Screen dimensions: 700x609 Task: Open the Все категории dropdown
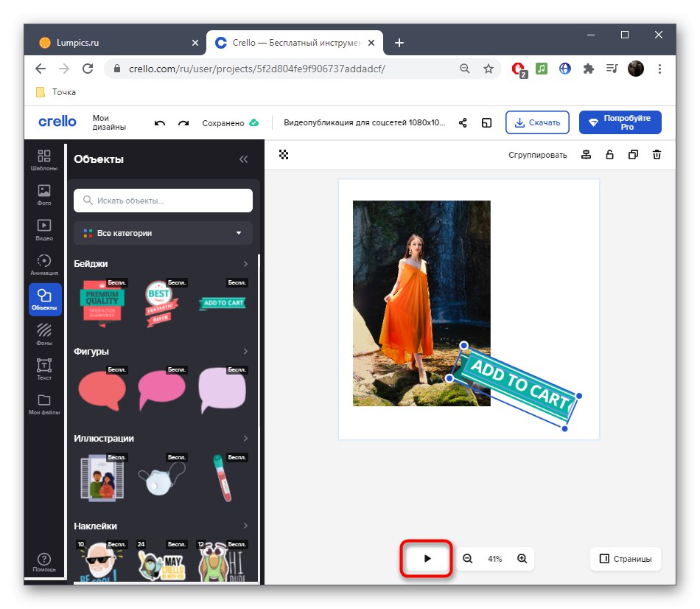click(x=163, y=233)
